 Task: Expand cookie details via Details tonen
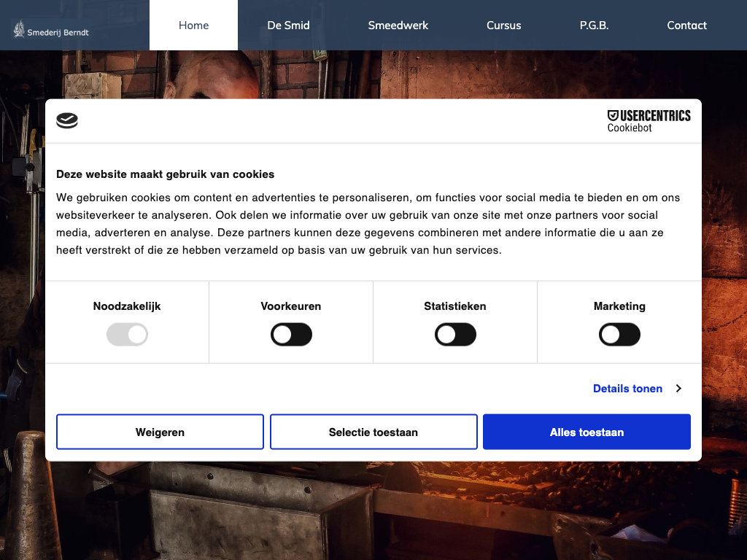click(627, 389)
